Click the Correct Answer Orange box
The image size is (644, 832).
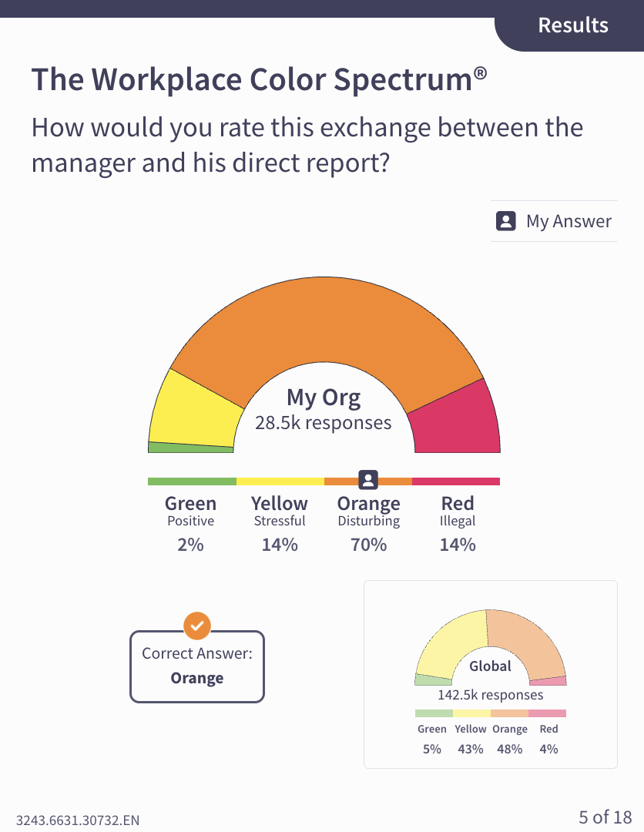(x=197, y=667)
